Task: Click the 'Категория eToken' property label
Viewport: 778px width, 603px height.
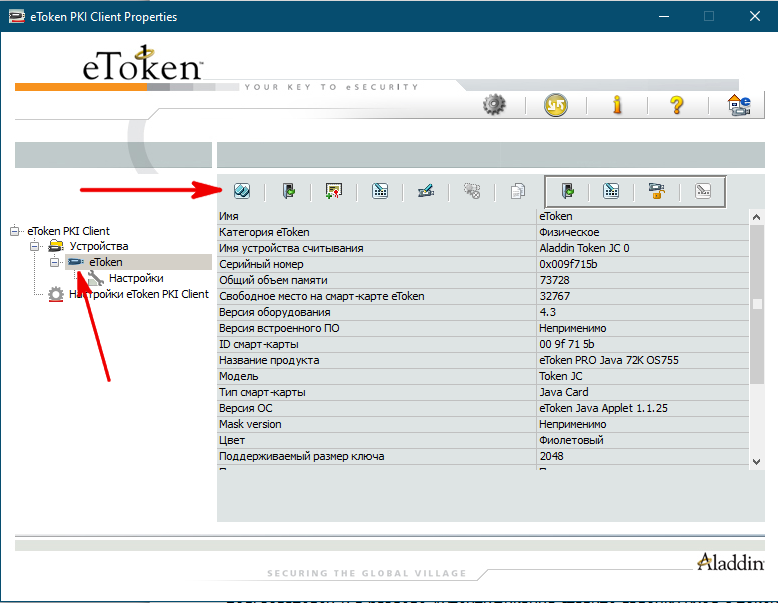Action: point(264,232)
